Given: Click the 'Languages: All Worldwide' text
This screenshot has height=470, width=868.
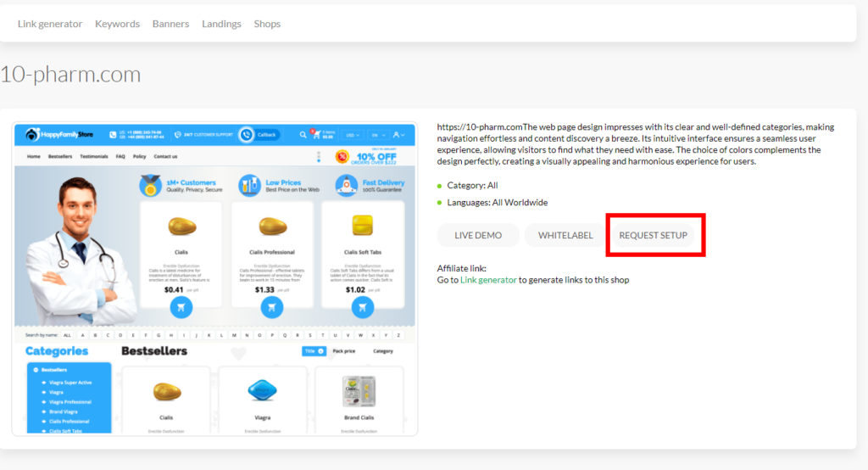Looking at the screenshot, I should (497, 202).
